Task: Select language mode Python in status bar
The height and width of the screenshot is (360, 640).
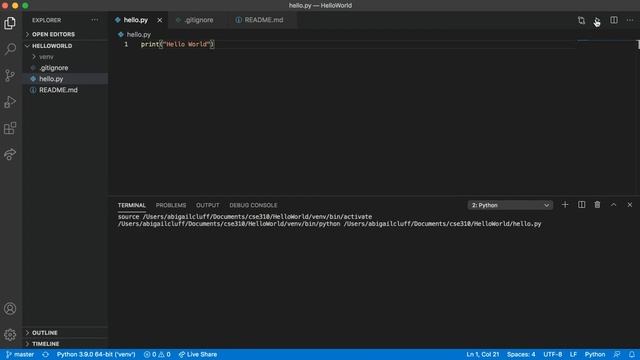Action: [x=595, y=354]
